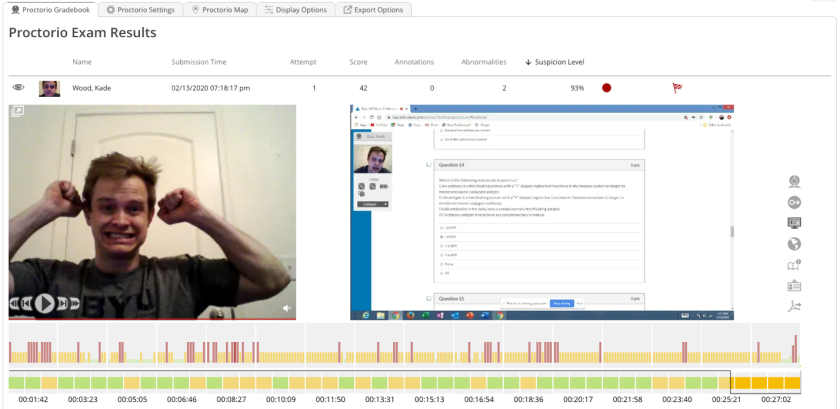The width and height of the screenshot is (840, 409).
Task: Jump to timeline marker 00:01:42
Action: click(33, 400)
